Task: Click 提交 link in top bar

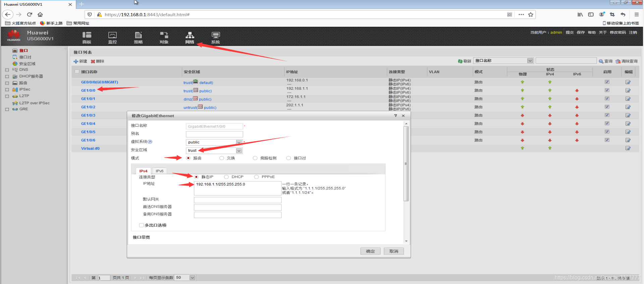Action: pyautogui.click(x=570, y=32)
